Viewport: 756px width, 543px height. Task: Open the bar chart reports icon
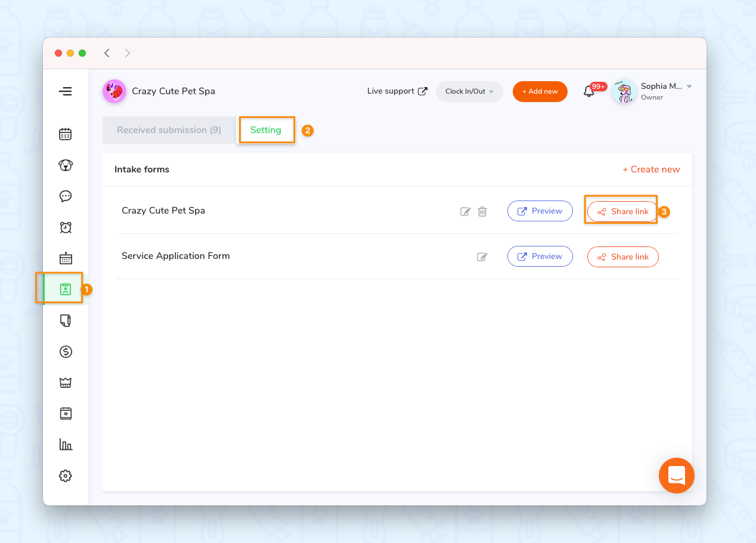tap(66, 445)
